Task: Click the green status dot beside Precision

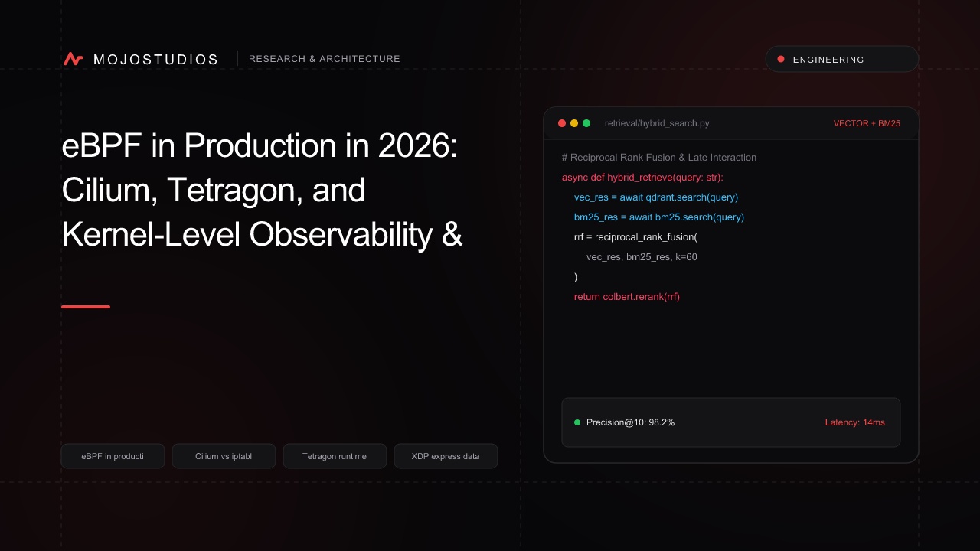Action: coord(577,422)
